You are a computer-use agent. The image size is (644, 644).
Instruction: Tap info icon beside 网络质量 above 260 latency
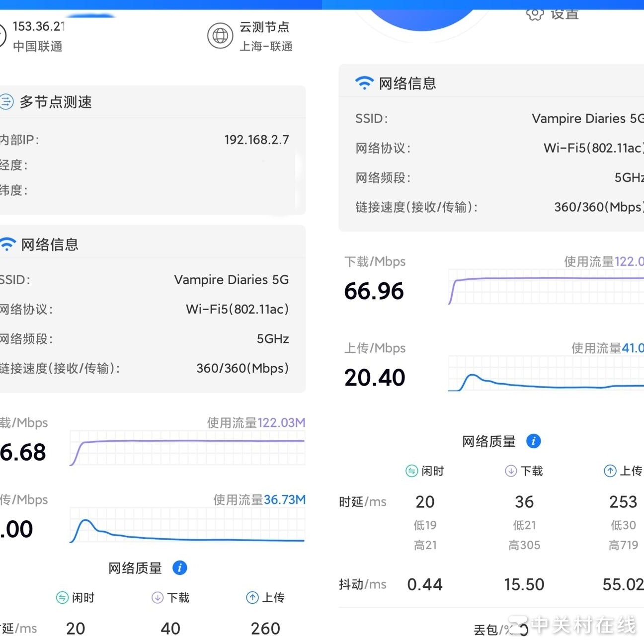click(179, 567)
